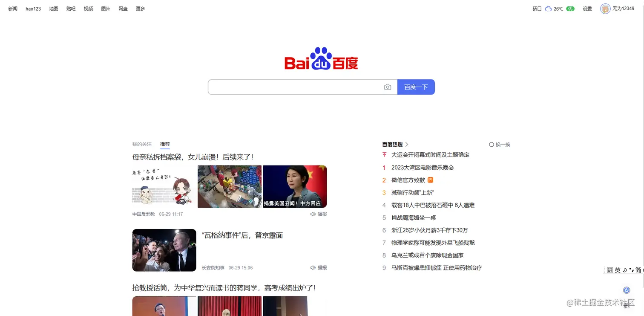Click the 26℃ temperature reading
644x316 pixels.
coord(558,9)
